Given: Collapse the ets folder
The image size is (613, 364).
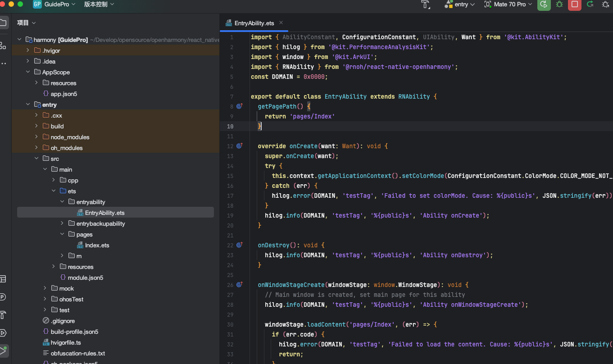Looking at the screenshot, I should coord(54,191).
